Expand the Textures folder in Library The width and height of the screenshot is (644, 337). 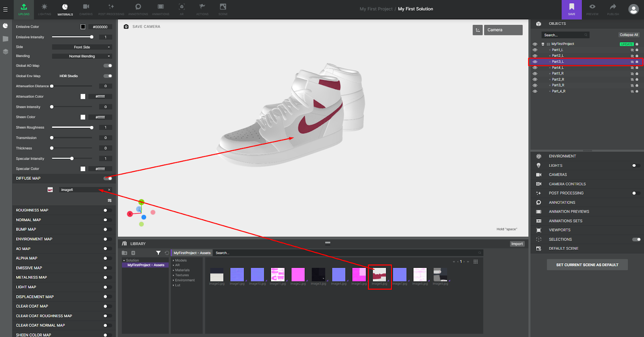[x=173, y=275]
